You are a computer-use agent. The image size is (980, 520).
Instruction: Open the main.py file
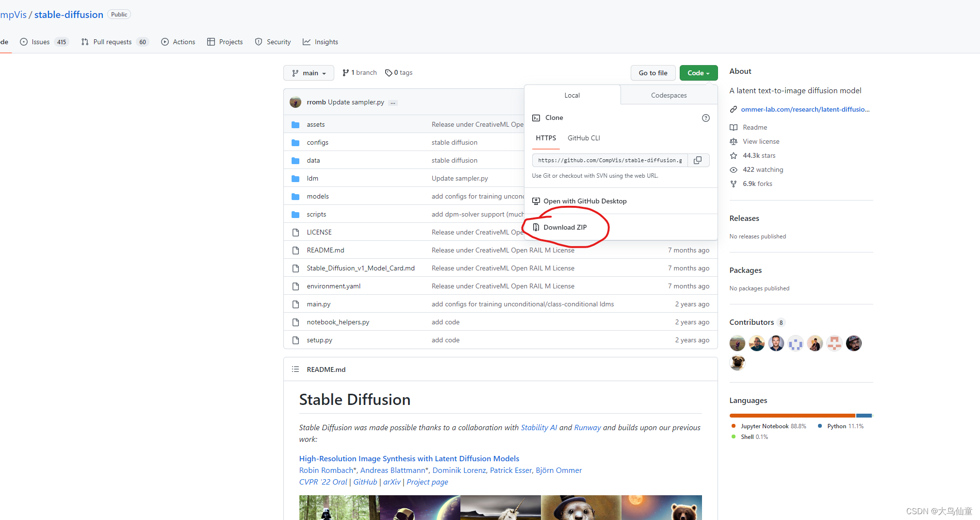click(x=318, y=304)
